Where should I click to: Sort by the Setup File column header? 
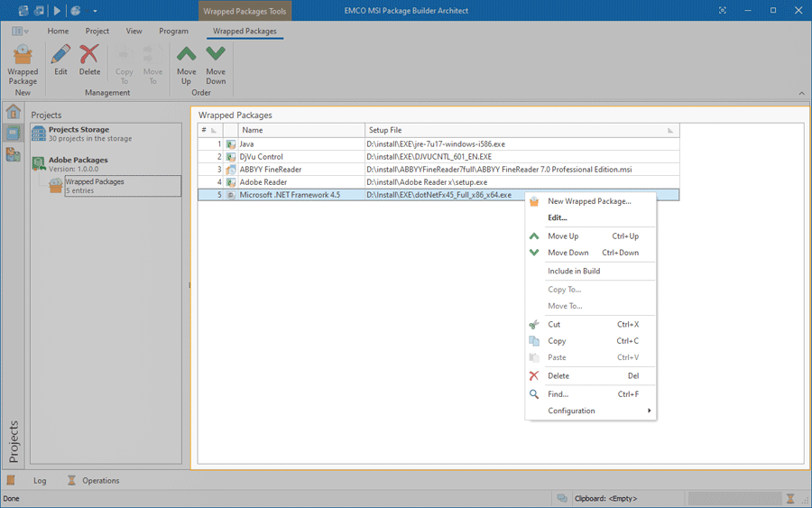click(x=521, y=131)
